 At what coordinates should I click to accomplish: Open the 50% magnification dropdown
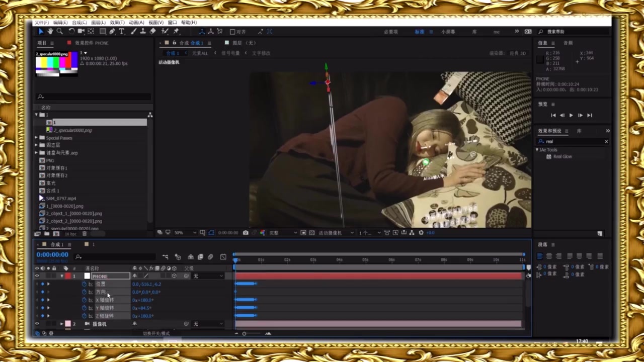pyautogui.click(x=184, y=233)
